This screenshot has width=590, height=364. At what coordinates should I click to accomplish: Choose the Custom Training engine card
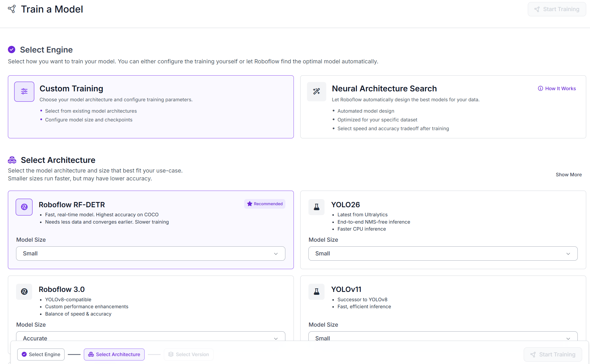pos(151,107)
